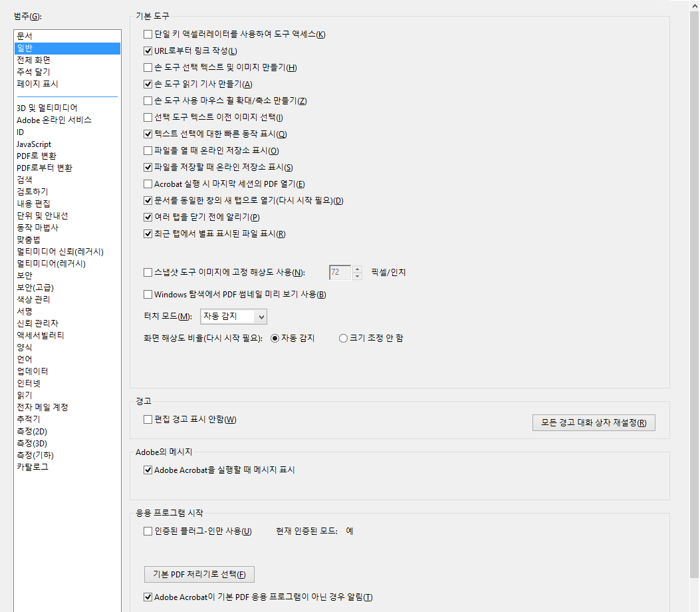
Task: Enable fixed snapshot resolution option
Action: point(148,272)
